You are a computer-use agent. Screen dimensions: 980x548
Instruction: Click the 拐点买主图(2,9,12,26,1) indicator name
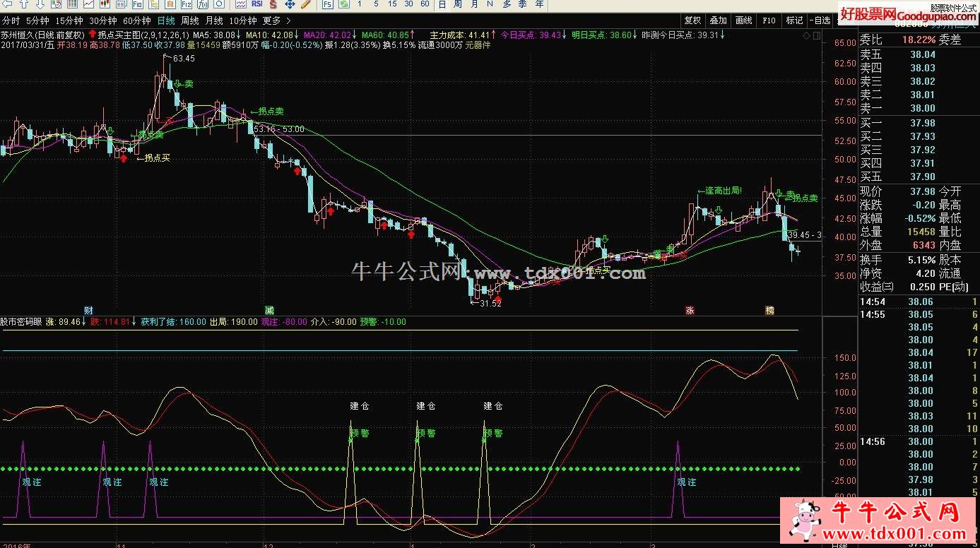click(x=143, y=34)
